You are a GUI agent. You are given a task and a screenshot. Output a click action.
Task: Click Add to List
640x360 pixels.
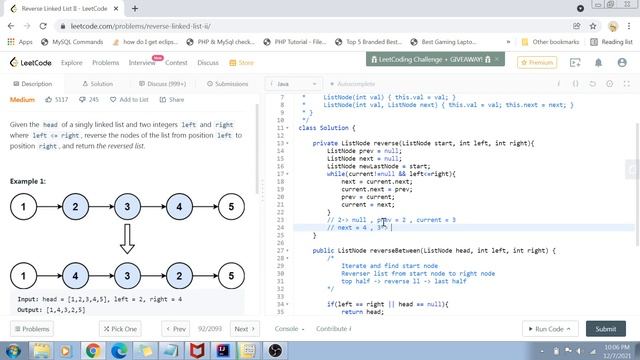[129, 100]
